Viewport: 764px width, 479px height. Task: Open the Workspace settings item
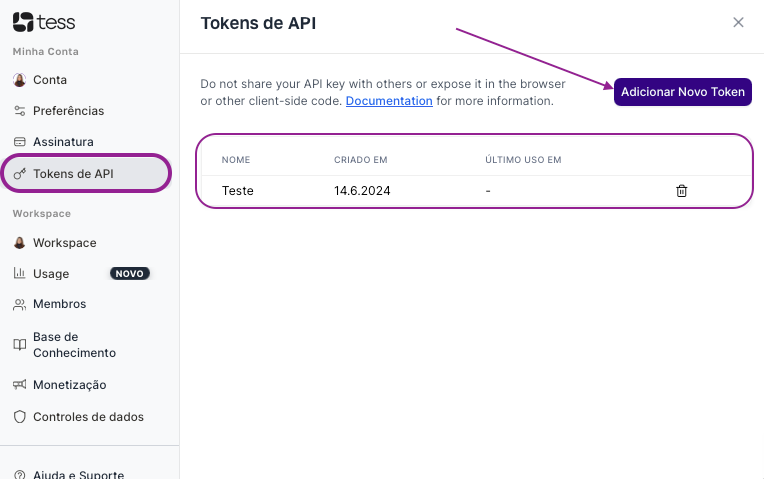(64, 243)
